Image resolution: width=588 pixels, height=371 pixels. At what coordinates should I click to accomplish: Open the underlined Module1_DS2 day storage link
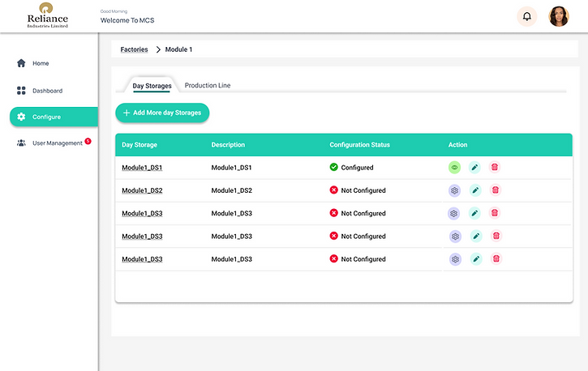click(142, 190)
